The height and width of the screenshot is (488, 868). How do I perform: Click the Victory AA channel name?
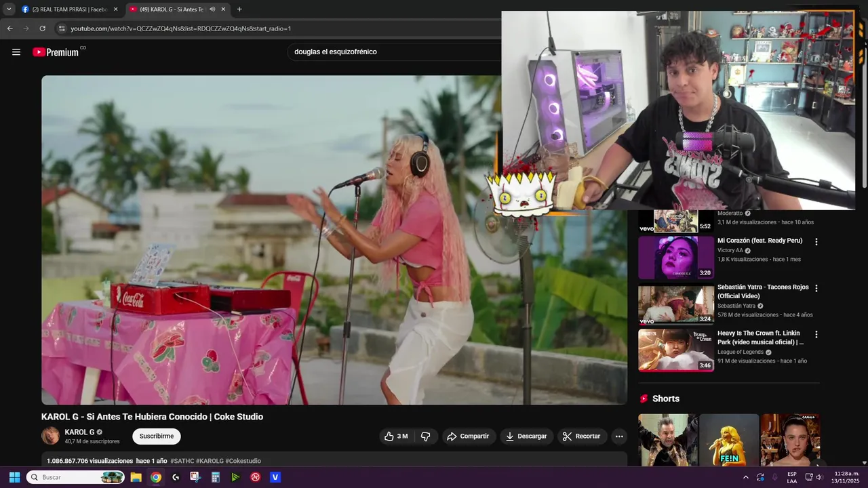coord(730,251)
